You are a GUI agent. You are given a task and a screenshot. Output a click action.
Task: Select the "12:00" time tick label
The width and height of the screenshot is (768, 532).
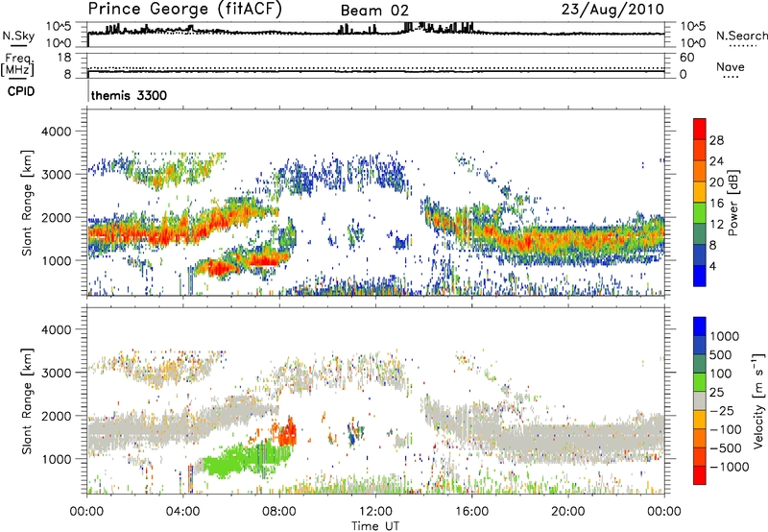point(375,512)
